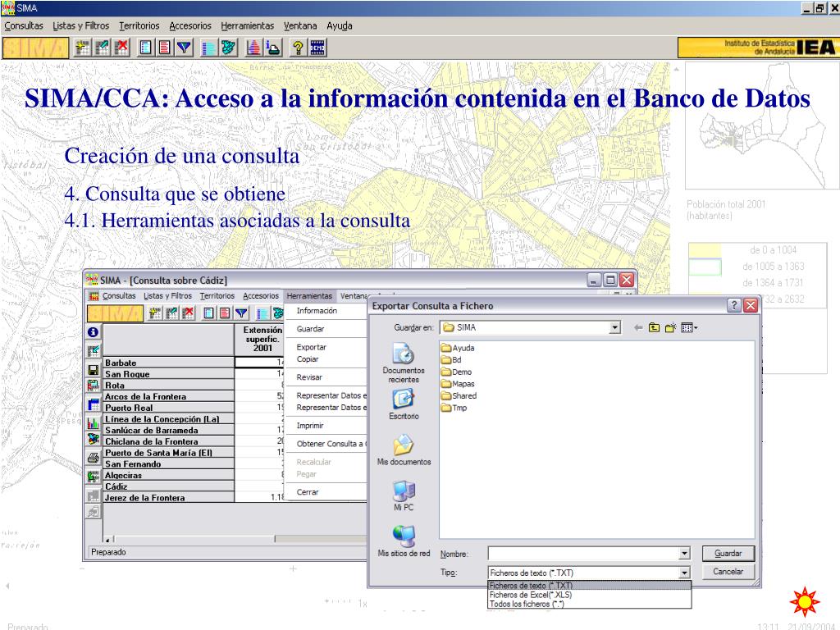Expand the Nombre filename dropdown arrow

(684, 554)
